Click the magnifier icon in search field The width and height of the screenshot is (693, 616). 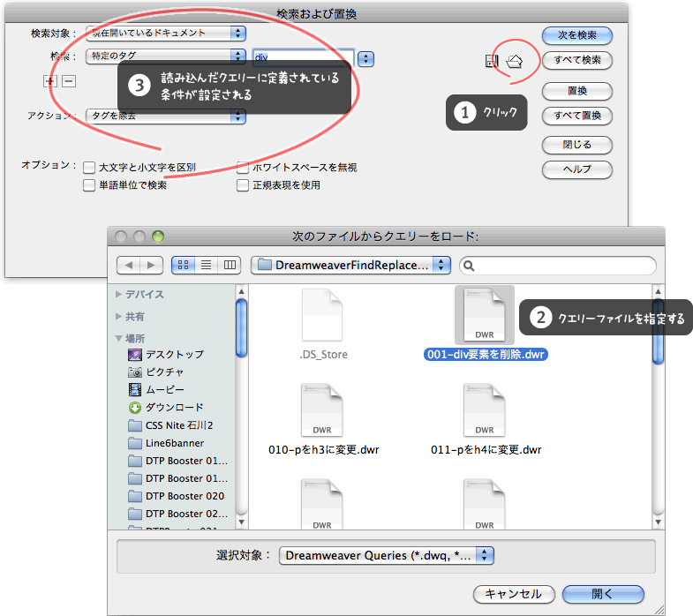(469, 266)
